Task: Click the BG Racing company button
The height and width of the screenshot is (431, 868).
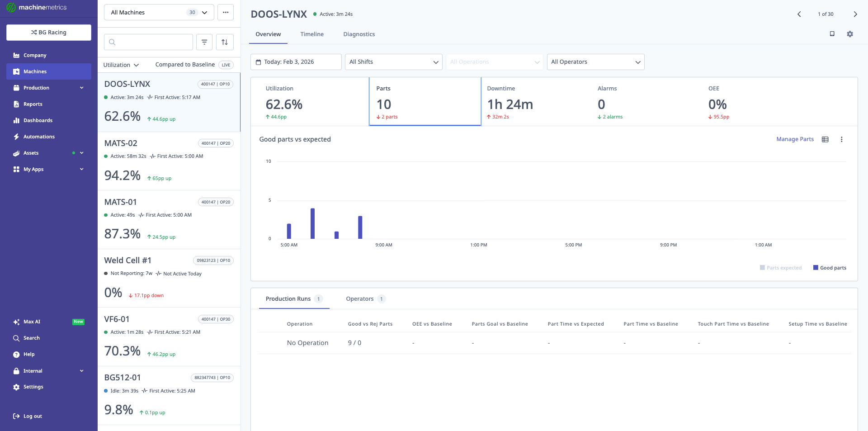Action: point(49,33)
